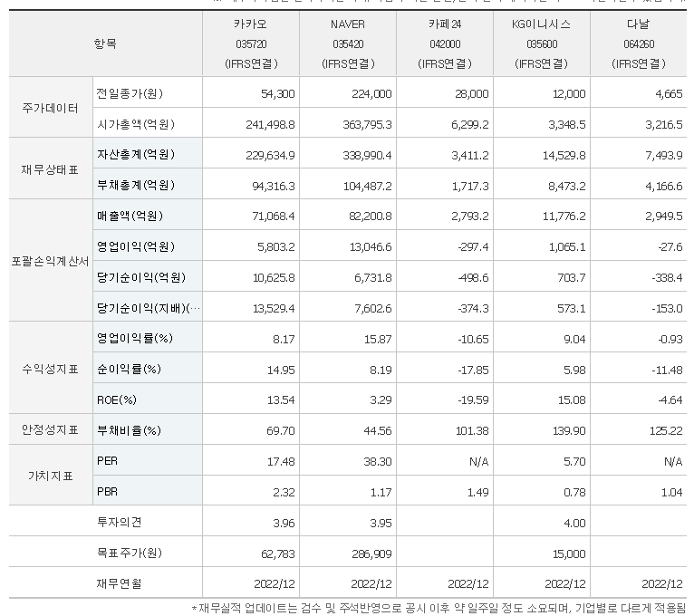694x616 pixels.
Task: Click net income value -338.4
Action: (x=667, y=278)
